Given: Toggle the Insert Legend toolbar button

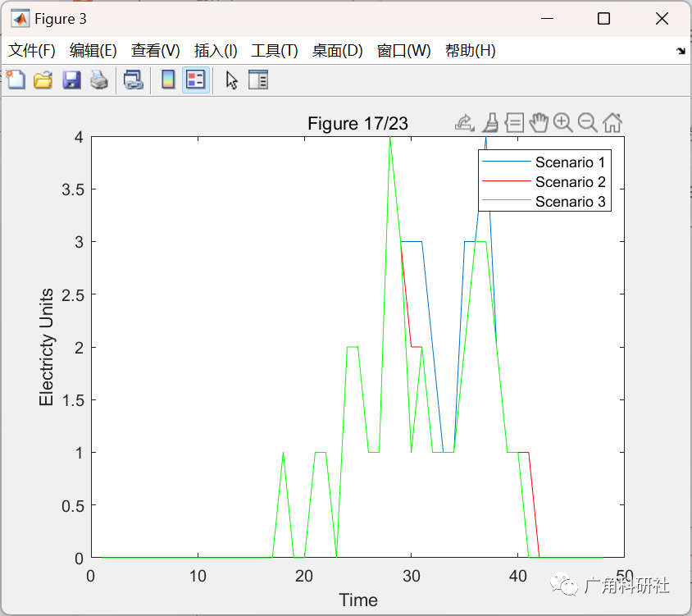Looking at the screenshot, I should pos(195,80).
